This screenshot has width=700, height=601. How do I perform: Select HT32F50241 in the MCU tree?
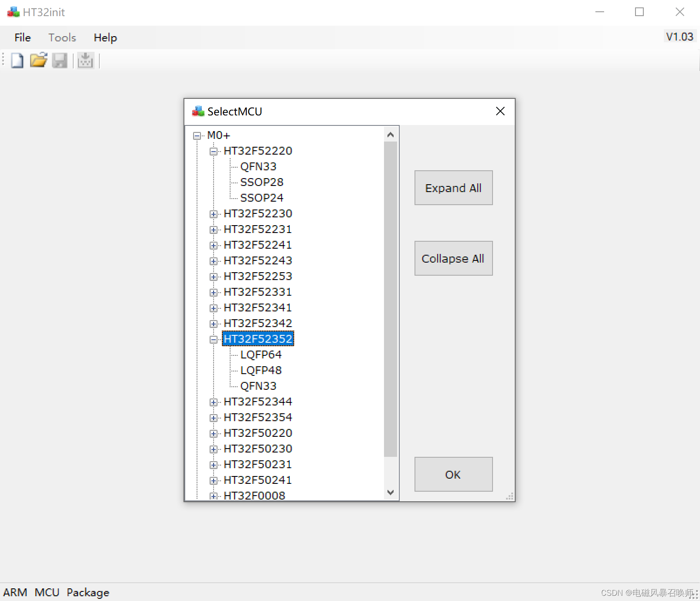point(258,480)
